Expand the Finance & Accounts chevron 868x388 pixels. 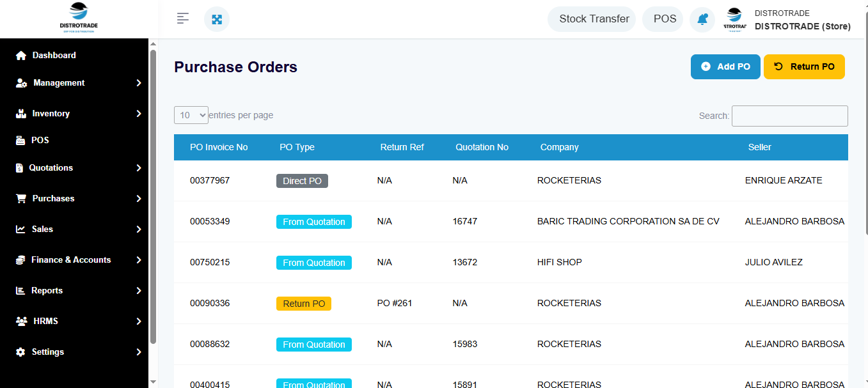click(139, 260)
